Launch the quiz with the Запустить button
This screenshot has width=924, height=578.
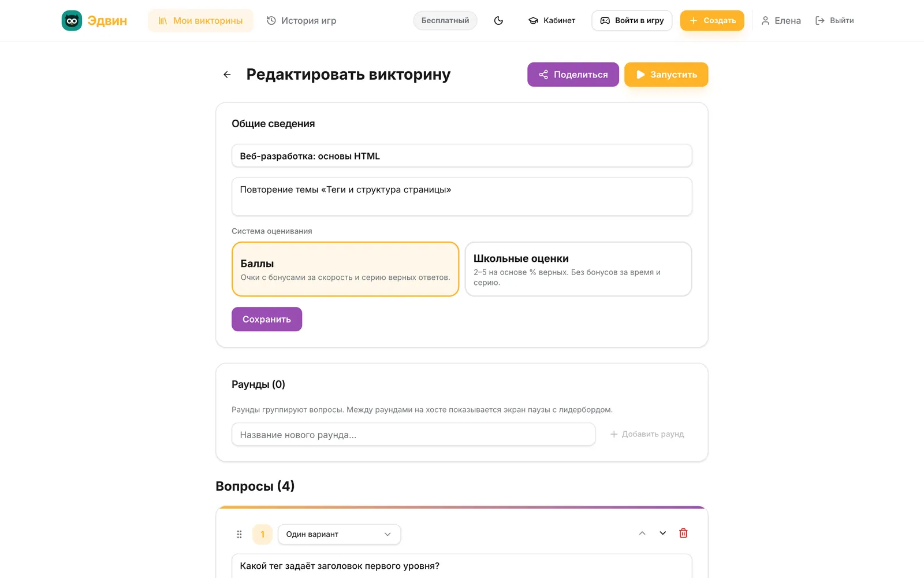pyautogui.click(x=666, y=75)
